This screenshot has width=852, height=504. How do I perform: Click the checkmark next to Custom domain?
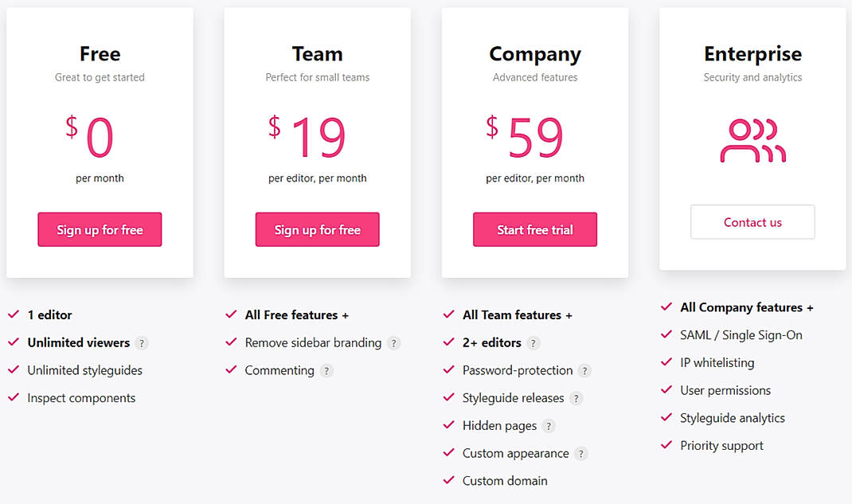click(x=449, y=481)
